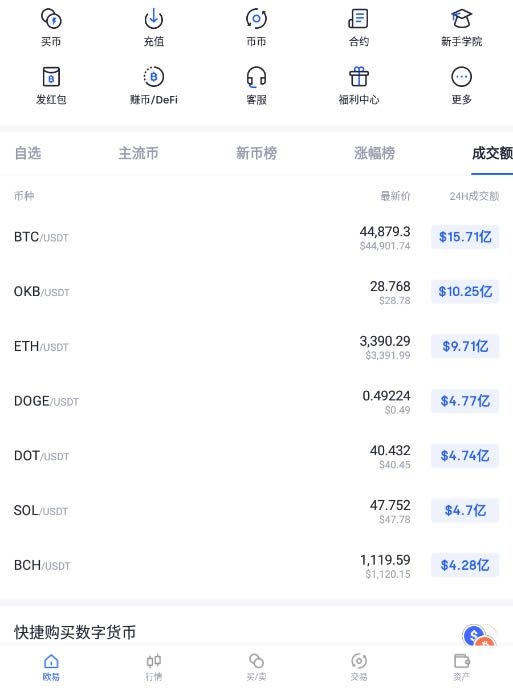Click the $4.77亿 volume button for DOGE
Screen dimensions: 513x690
[465, 401]
